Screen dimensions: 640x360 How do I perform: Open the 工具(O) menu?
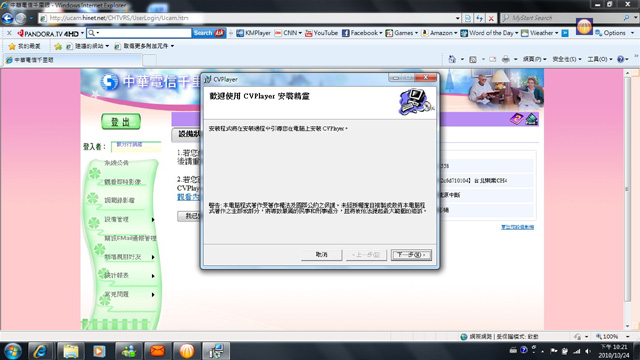tap(600, 59)
